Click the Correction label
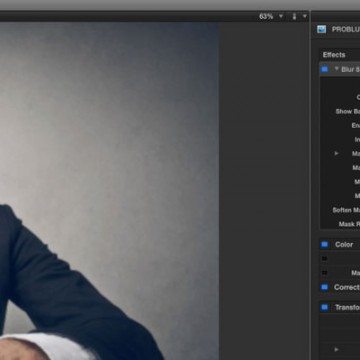The image size is (360, 360). pos(347,287)
